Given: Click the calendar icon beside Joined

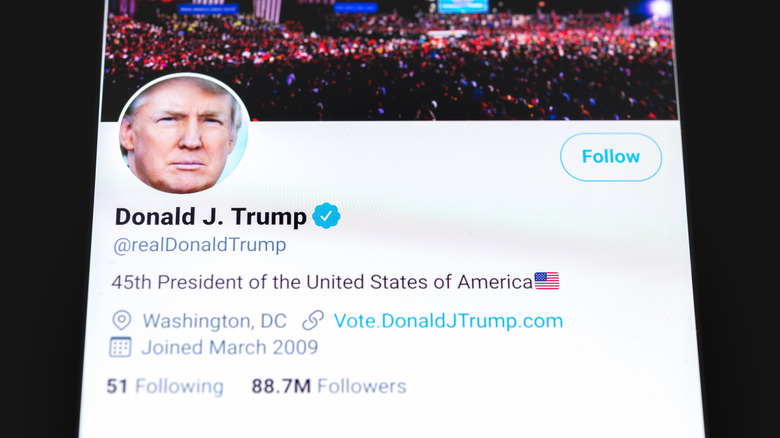Looking at the screenshot, I should [x=121, y=348].
